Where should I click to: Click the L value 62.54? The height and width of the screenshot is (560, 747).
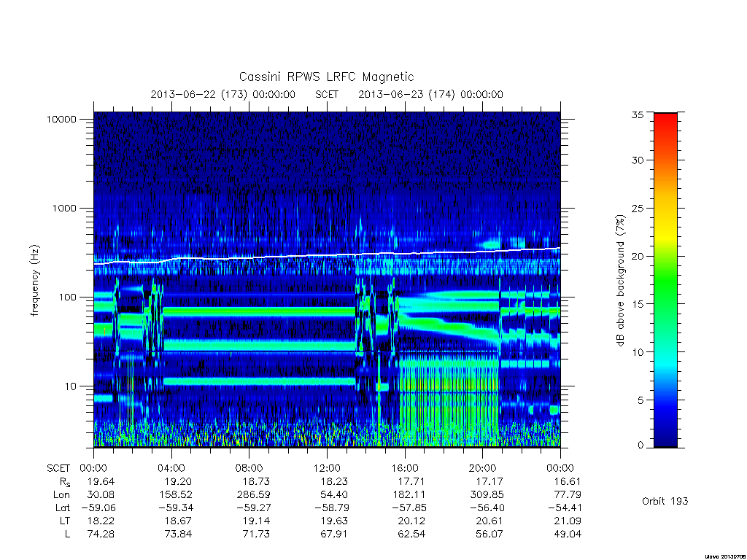[411, 534]
